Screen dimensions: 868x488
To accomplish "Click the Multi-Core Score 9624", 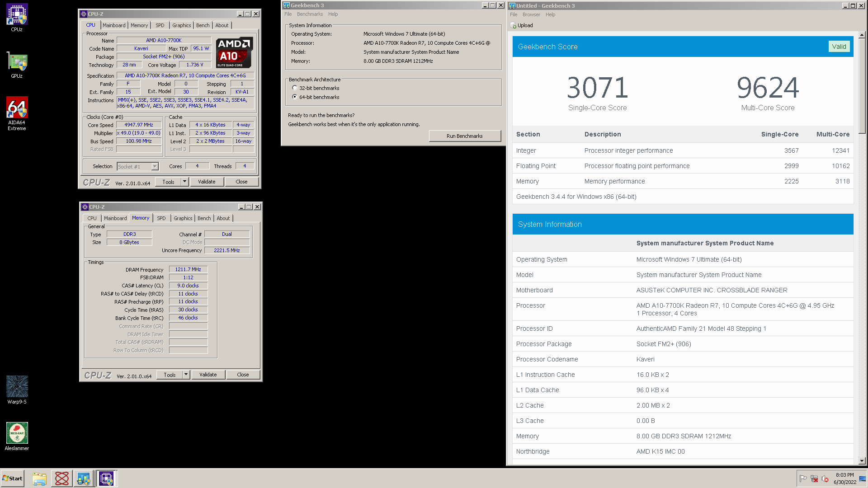I will (768, 87).
